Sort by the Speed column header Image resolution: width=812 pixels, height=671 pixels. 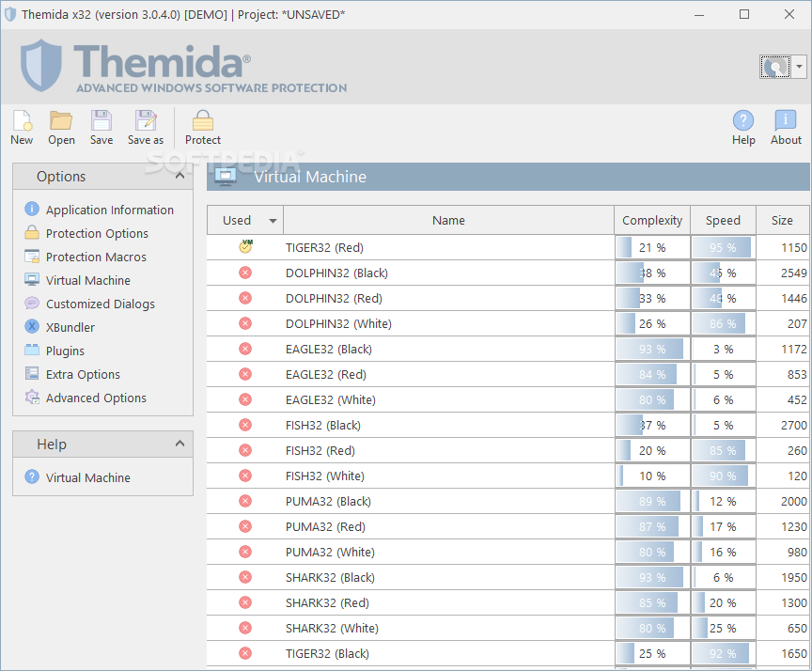tap(723, 221)
